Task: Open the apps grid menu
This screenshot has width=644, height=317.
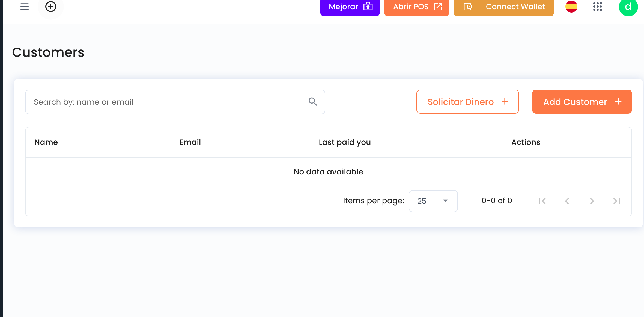Action: coord(598,7)
